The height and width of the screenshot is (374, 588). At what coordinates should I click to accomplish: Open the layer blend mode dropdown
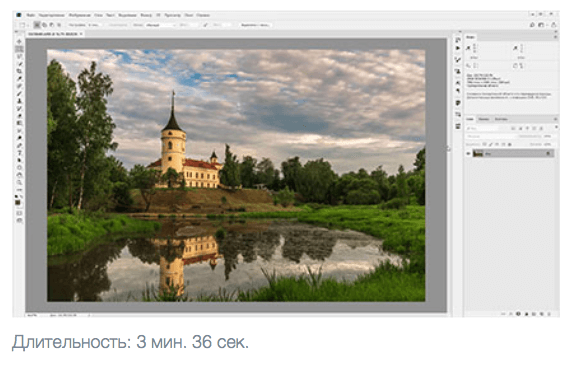(490, 136)
